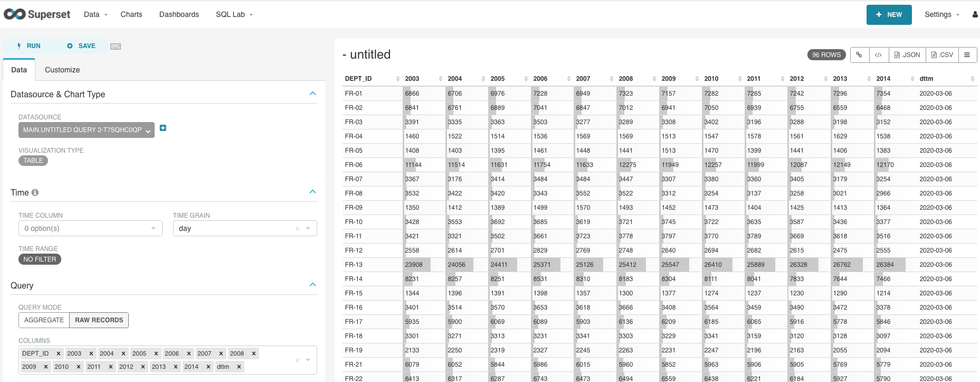Remove 2010 column tag
Screen dimensions: 980x382
[x=79, y=367]
